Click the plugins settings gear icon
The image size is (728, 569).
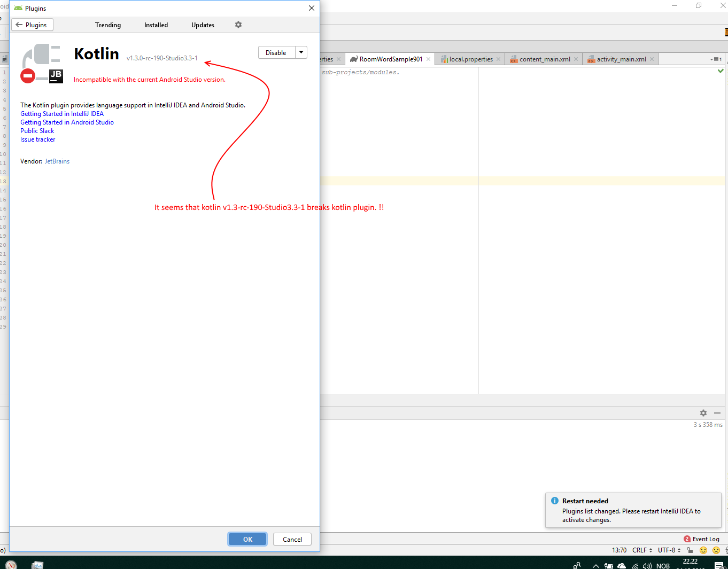[x=238, y=25]
